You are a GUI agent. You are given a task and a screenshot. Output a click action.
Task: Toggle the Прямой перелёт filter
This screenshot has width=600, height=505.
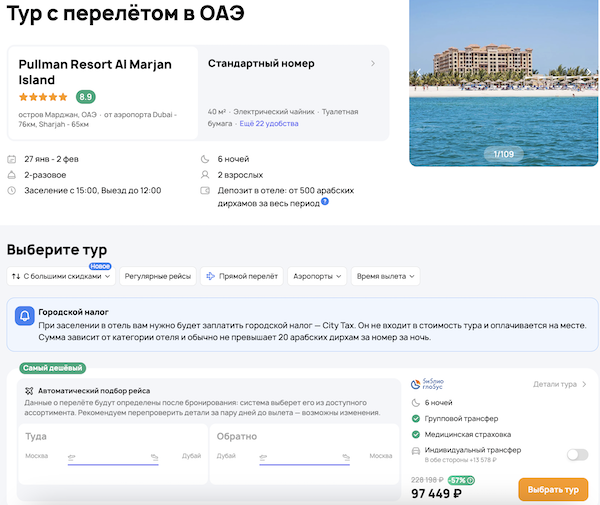pos(241,276)
